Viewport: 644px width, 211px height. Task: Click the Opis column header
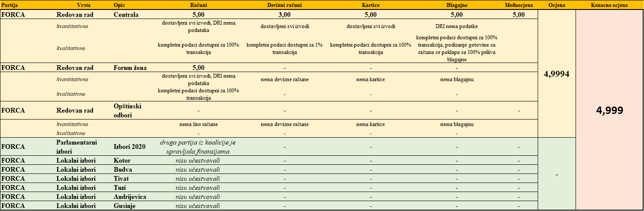[119, 5]
